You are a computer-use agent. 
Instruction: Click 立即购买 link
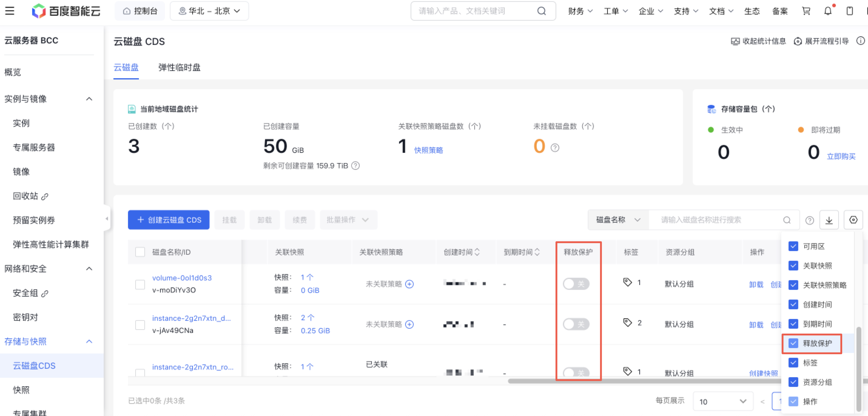pos(841,156)
